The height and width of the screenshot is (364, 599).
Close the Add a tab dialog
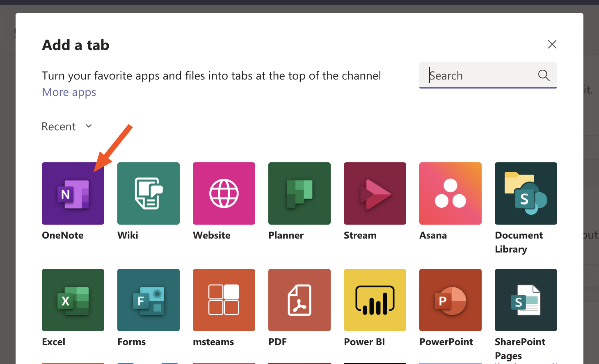pos(552,44)
